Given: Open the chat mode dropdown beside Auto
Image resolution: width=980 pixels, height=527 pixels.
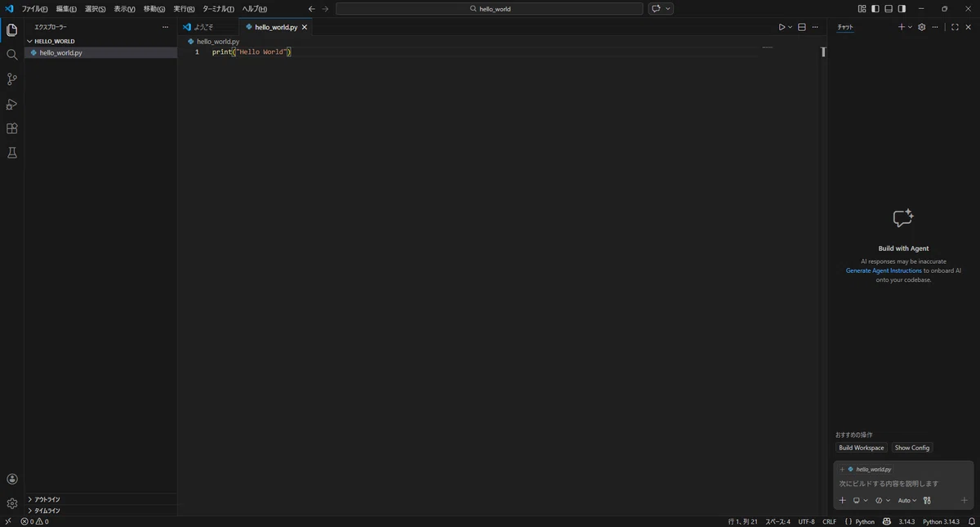Looking at the screenshot, I should pyautogui.click(x=883, y=500).
